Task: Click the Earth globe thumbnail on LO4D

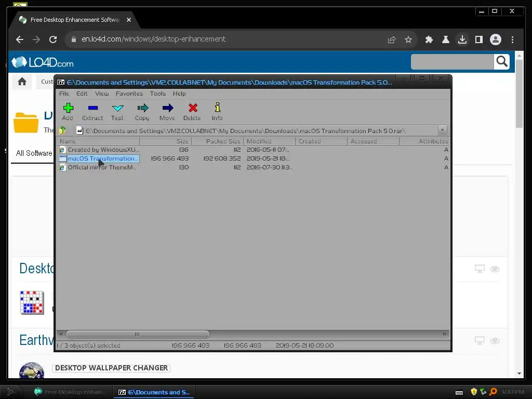Action: pos(32,370)
